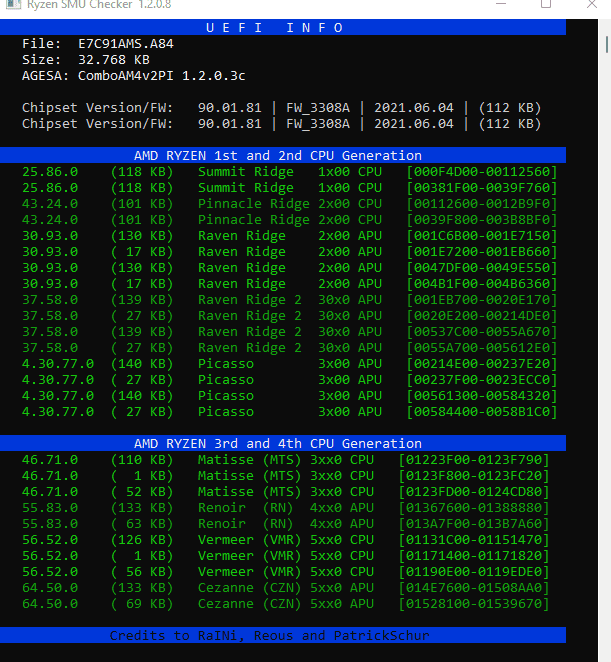Click the Ryzen SMU Checker 1.2.0.8 title
Screen dimensions: 611x662
(x=100, y=5)
